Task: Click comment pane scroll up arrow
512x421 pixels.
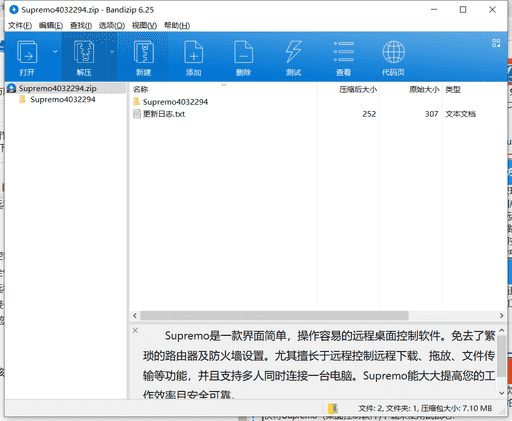Action: click(x=502, y=330)
